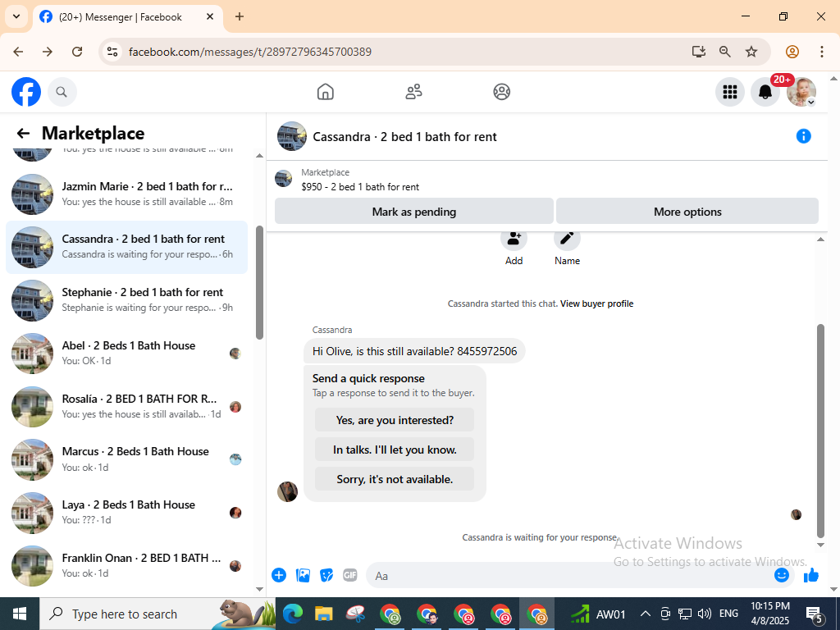Open the Facebook menu grid icon

[729, 92]
